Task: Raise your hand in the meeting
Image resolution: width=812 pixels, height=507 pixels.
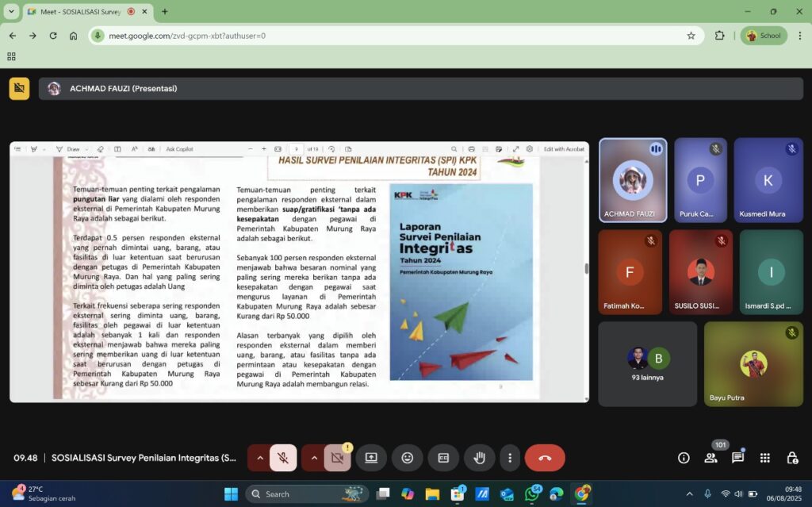Action: coord(480,458)
